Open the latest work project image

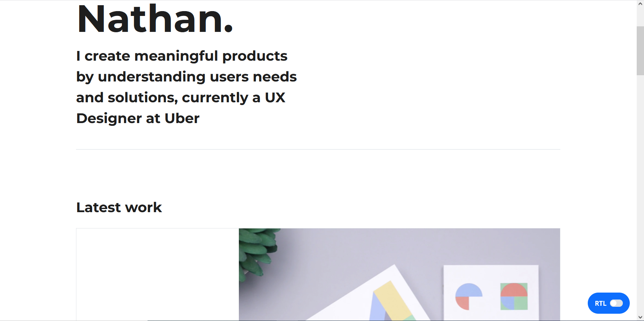tap(399, 274)
